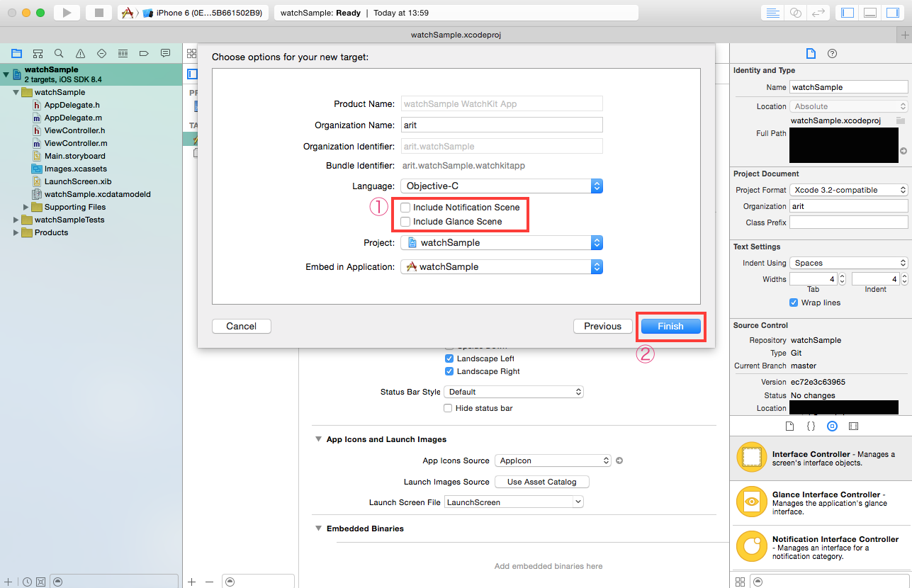Viewport: 912px width, 588px height.
Task: Open the Project Format dropdown
Action: pos(849,190)
